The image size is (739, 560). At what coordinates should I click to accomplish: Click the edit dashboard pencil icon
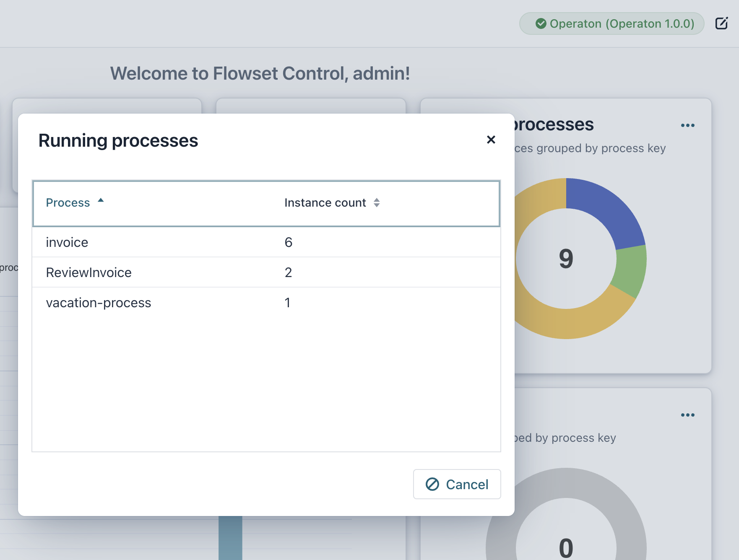(x=721, y=23)
